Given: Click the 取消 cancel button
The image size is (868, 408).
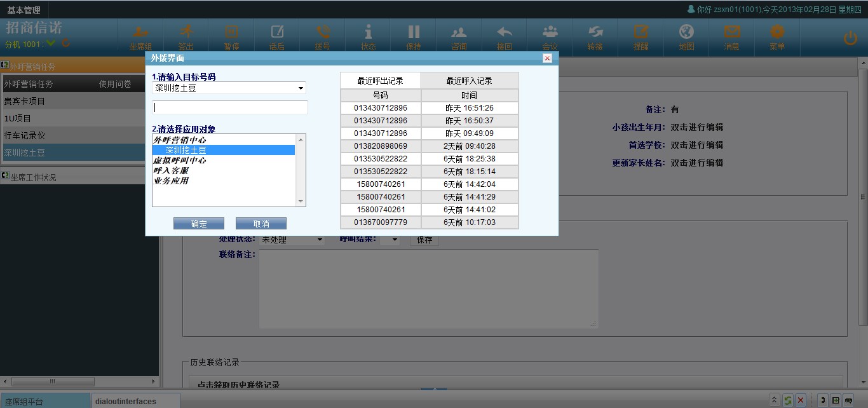Looking at the screenshot, I should (x=261, y=224).
